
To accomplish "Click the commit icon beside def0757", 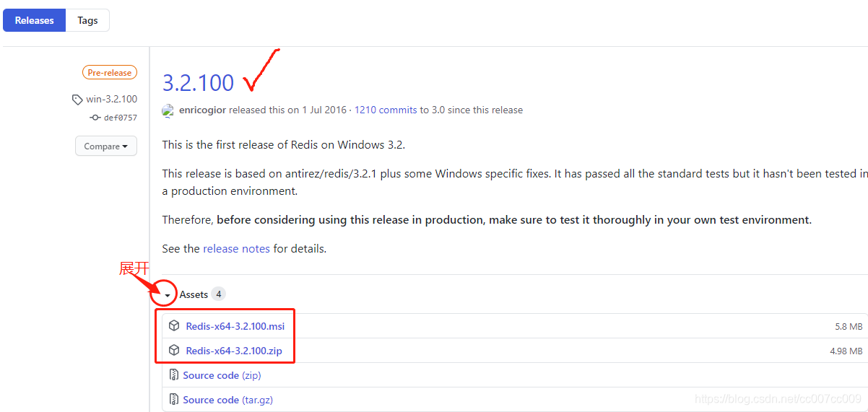I will (95, 118).
